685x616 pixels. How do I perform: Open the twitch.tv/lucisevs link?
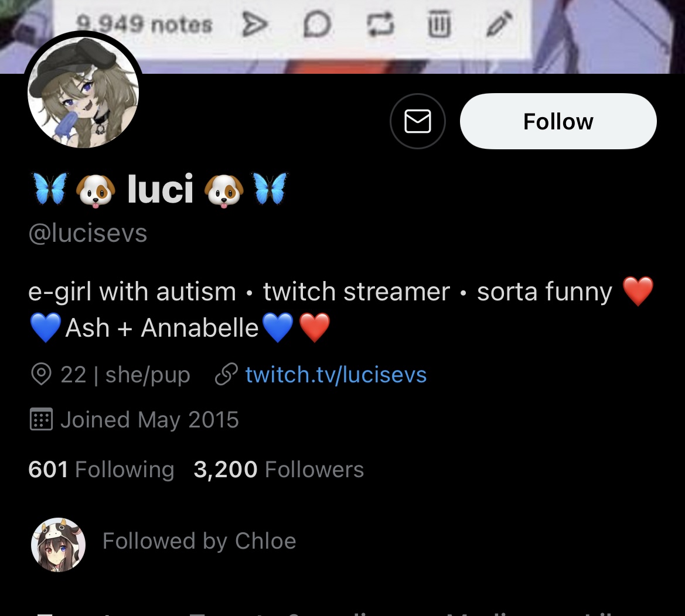[x=336, y=375]
